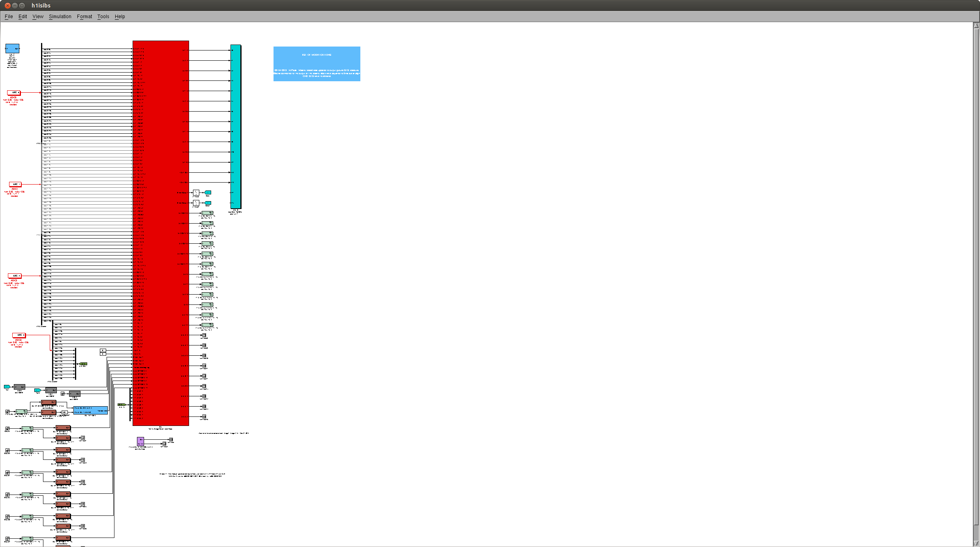Screen dimensions: 980x547
Task: Select the red ADC2 block
Action: point(15,276)
